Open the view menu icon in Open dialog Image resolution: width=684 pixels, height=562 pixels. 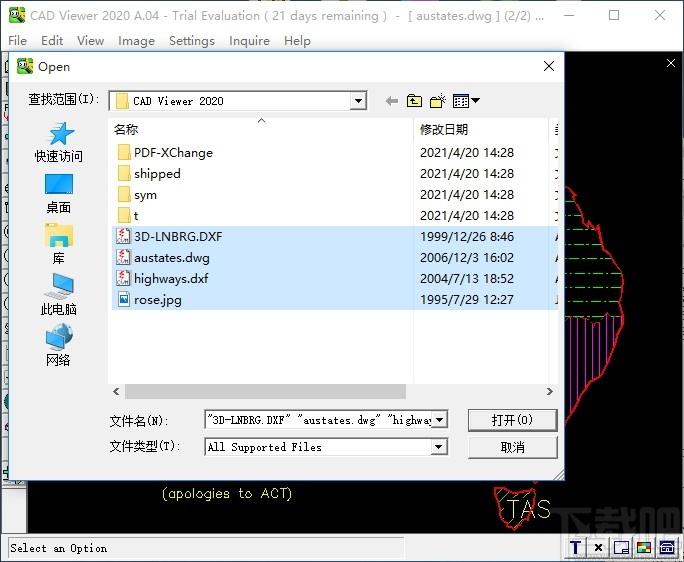(x=466, y=101)
